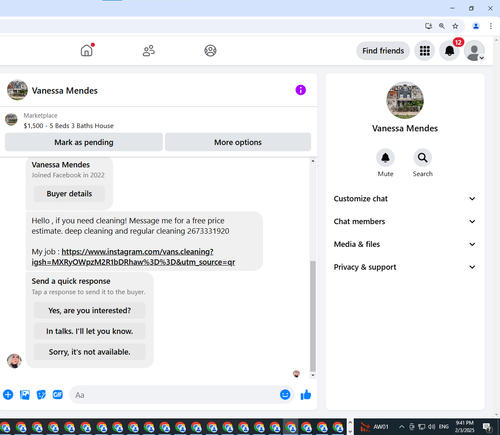Open the taskbar clock showing 9:41 PM
500x435 pixels.
point(465,426)
